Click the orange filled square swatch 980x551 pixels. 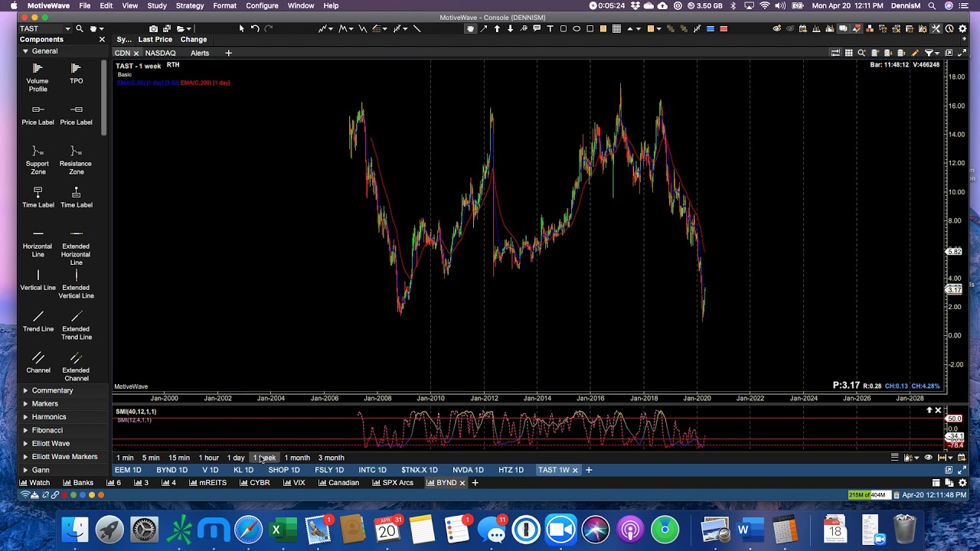click(x=603, y=28)
